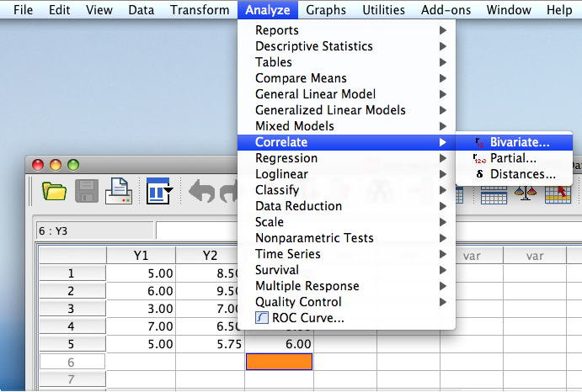Expand the Generalized Linear Models submenu

pyautogui.click(x=346, y=109)
